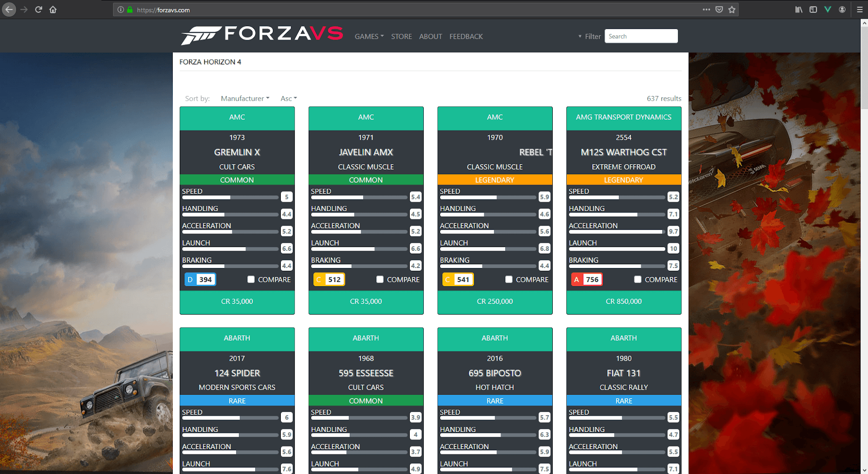
Task: Select the M12S WARTHOG CST title
Action: 624,152
